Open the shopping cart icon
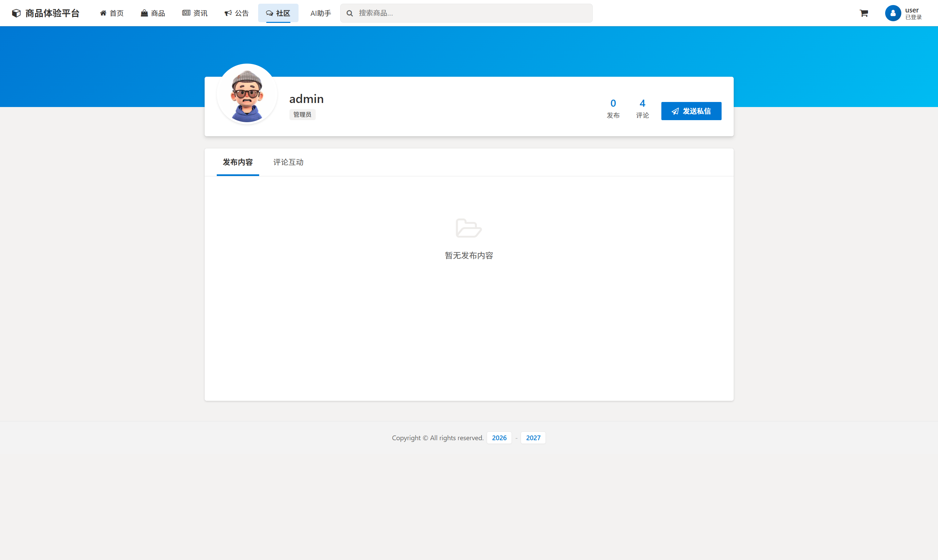 864,13
